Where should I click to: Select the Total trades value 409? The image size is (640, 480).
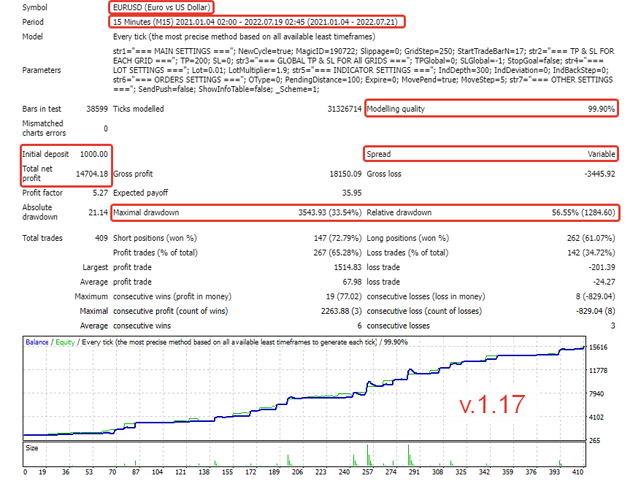pyautogui.click(x=102, y=238)
